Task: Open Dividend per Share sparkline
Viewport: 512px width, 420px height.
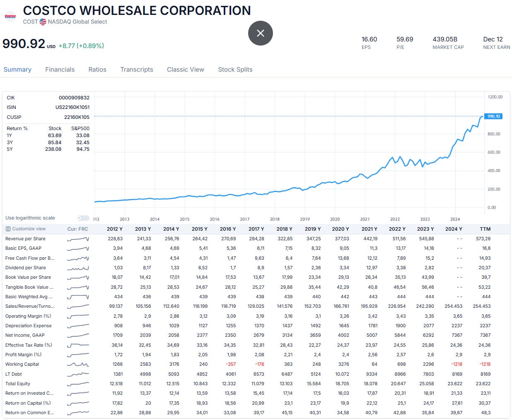Action: pyautogui.click(x=78, y=268)
